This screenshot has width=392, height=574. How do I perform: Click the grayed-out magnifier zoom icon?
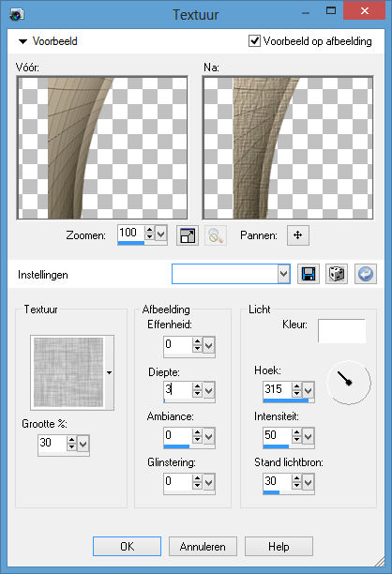coord(215,235)
